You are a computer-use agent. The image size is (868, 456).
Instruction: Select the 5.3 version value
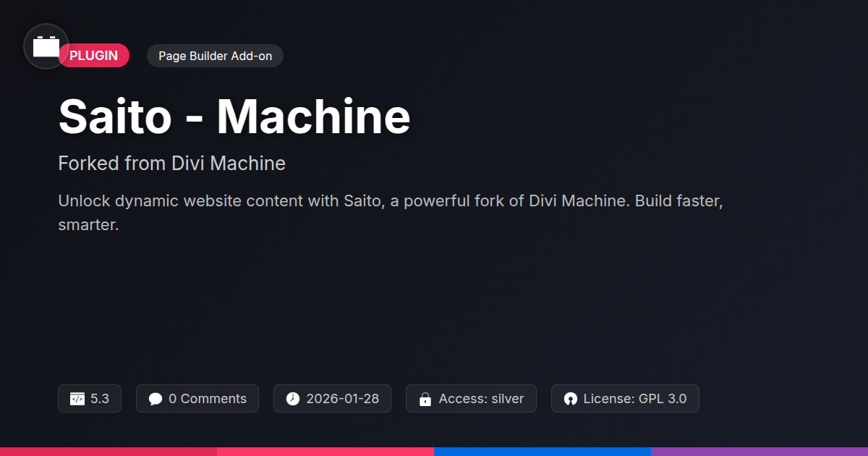(100, 399)
